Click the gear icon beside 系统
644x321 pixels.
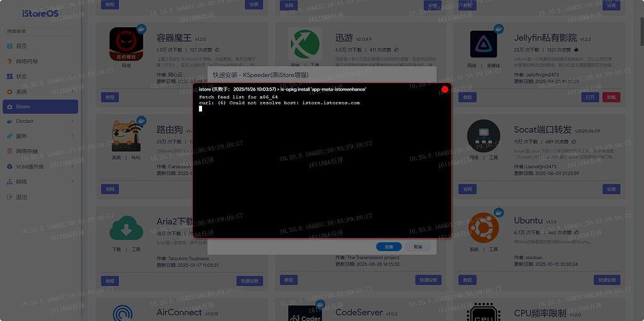(10, 91)
